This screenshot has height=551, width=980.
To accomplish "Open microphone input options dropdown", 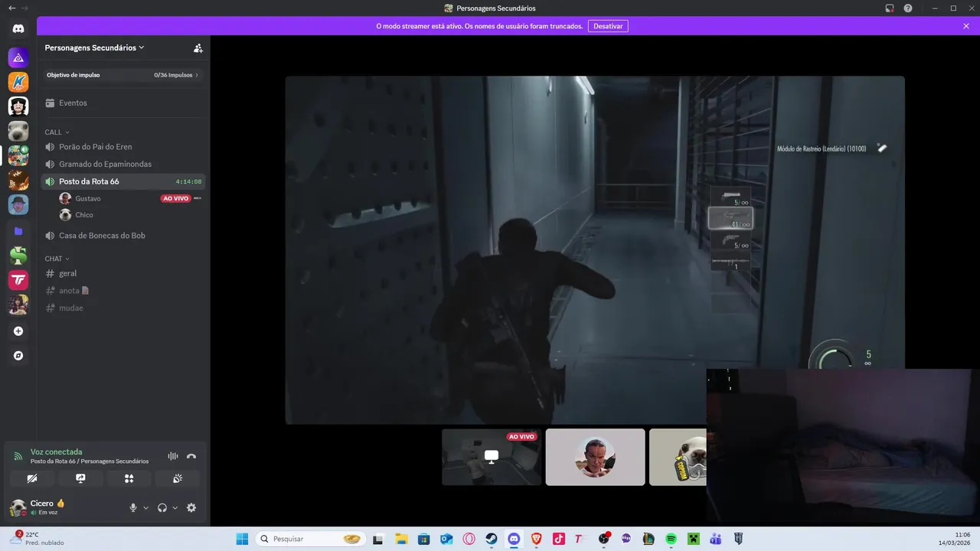I will [x=145, y=507].
